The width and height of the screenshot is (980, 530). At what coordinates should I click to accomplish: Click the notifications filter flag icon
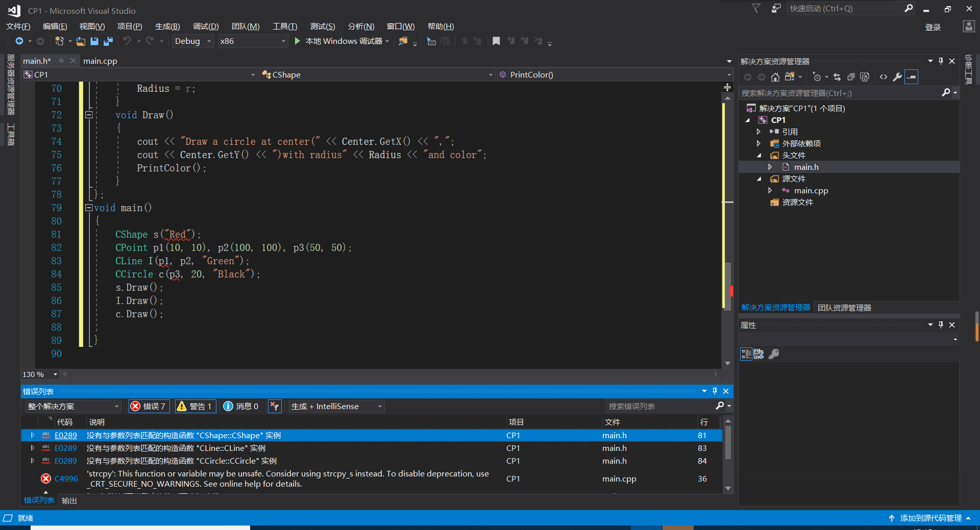coord(756,8)
